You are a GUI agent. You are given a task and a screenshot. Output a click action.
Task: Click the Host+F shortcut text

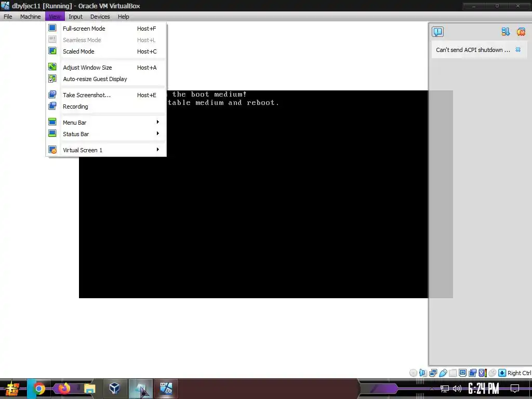[147, 29]
